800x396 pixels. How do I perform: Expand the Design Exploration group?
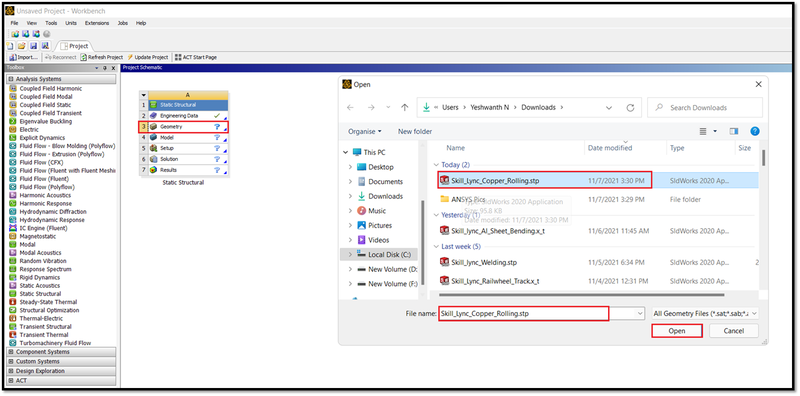click(x=11, y=371)
